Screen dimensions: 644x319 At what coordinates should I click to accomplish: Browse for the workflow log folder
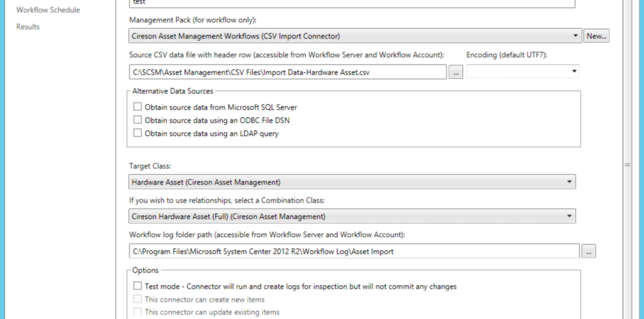pos(589,251)
